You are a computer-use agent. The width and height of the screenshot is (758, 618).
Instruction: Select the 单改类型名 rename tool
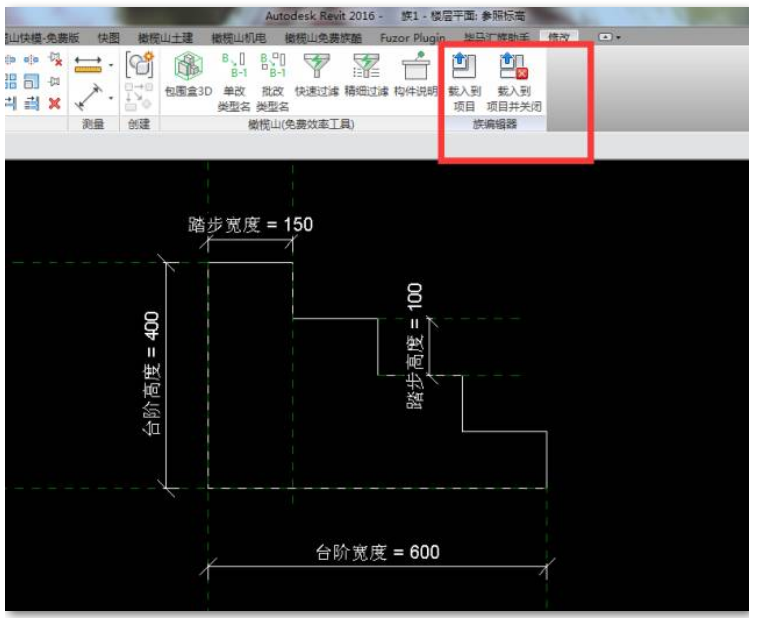click(234, 82)
